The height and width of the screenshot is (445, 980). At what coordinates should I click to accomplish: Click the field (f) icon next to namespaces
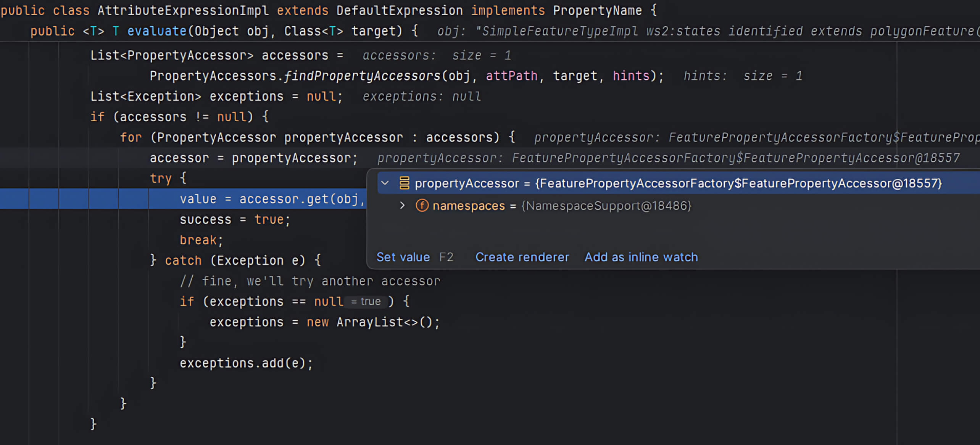point(422,206)
